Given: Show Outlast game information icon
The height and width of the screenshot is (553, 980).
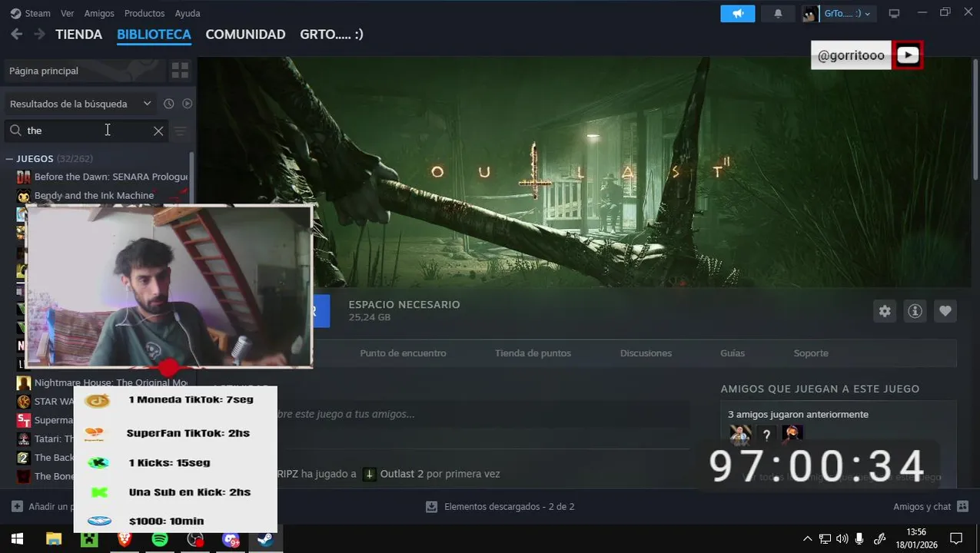Looking at the screenshot, I should [915, 311].
